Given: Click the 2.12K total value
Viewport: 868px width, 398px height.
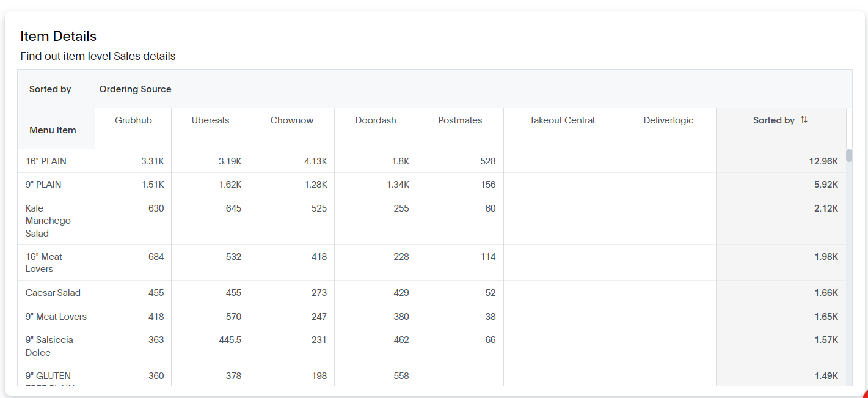Looking at the screenshot, I should click(x=826, y=208).
